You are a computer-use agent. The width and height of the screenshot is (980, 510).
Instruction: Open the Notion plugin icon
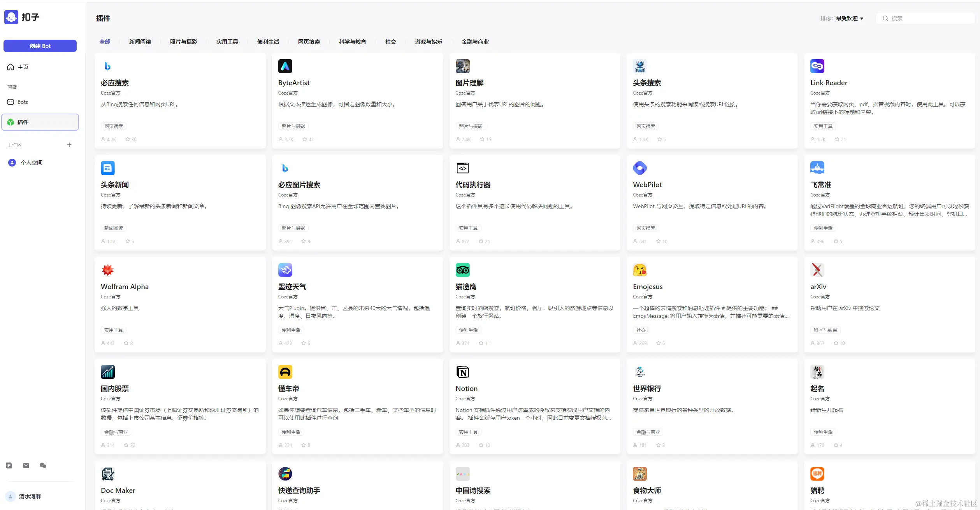coord(463,372)
